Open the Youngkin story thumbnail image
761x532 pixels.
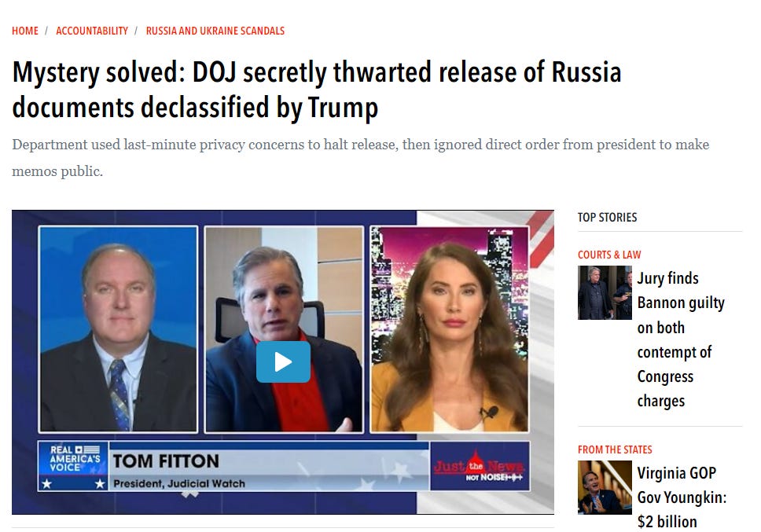click(605, 487)
